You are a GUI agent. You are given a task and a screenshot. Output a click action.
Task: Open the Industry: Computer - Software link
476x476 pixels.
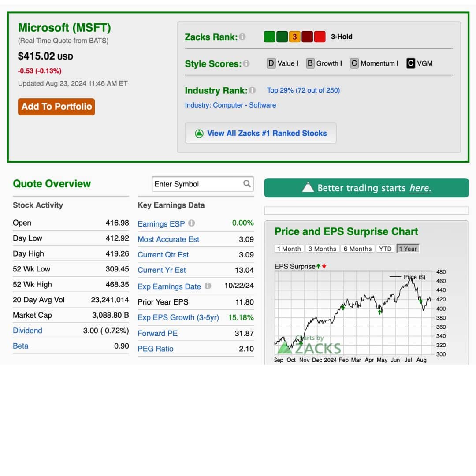pos(231,105)
